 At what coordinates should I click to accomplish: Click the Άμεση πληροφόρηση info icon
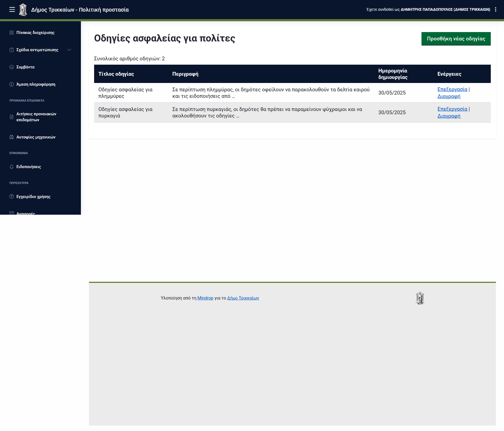[12, 84]
